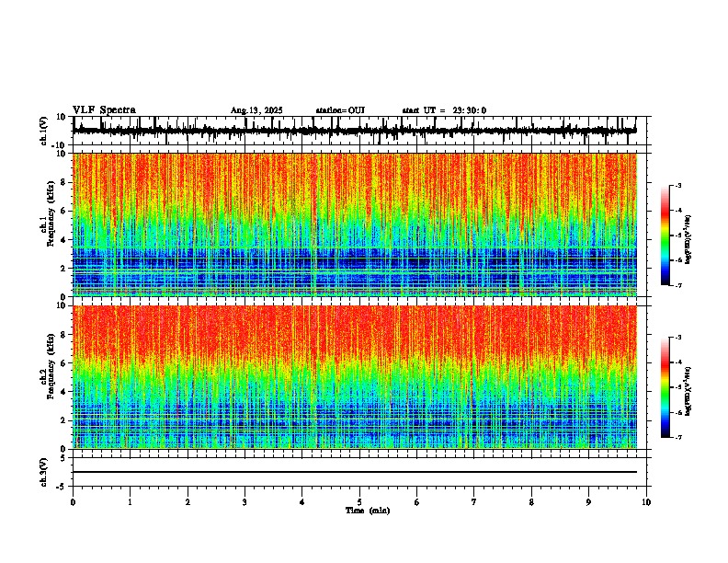
Task: Click the flat ch.3(V) trace line
Action: pos(355,472)
